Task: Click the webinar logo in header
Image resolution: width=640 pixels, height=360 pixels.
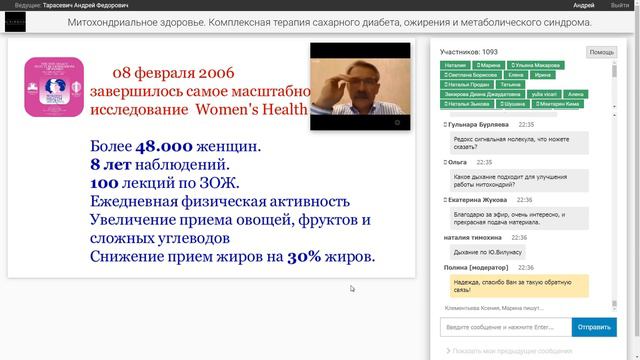Action: click(15, 22)
